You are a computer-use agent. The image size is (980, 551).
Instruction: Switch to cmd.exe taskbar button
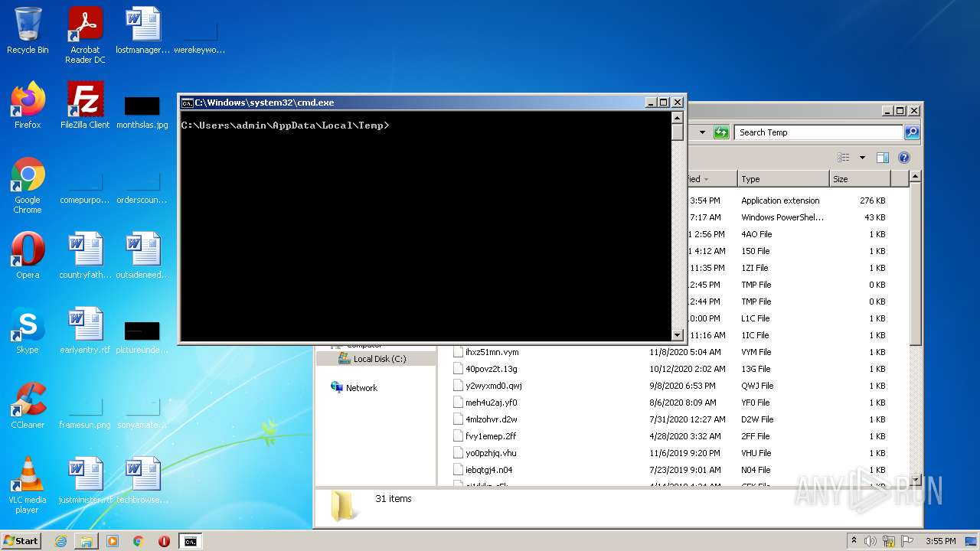(190, 541)
